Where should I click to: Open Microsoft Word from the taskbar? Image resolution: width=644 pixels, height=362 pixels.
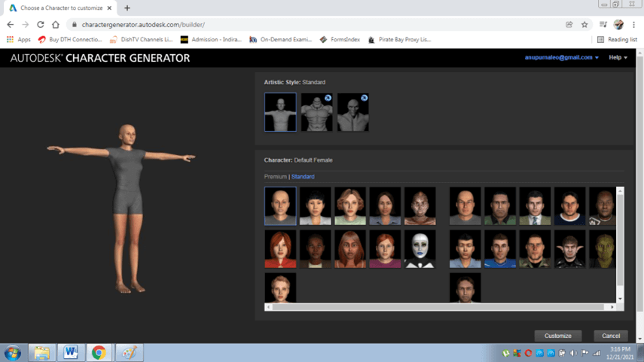71,353
